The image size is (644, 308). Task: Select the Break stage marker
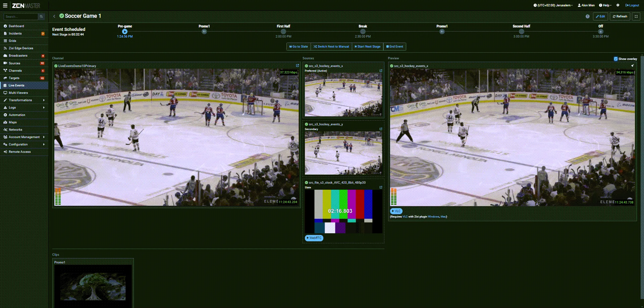pos(363,32)
